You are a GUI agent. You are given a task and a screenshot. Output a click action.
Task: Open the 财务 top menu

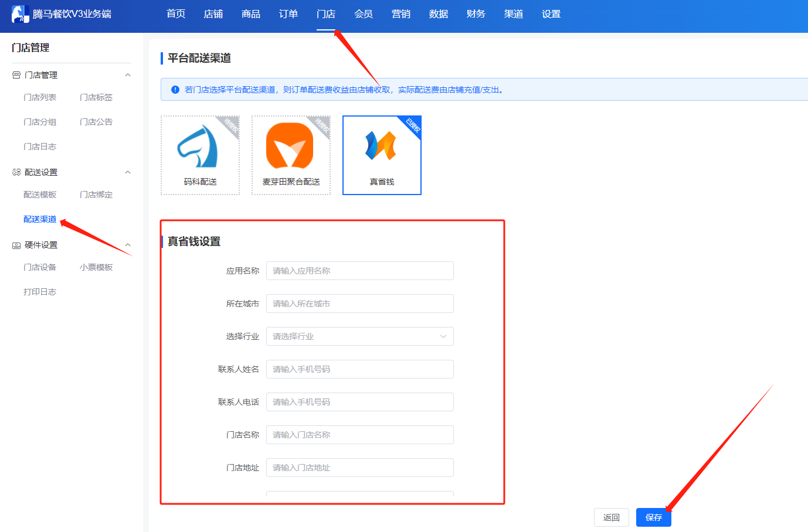click(x=476, y=14)
